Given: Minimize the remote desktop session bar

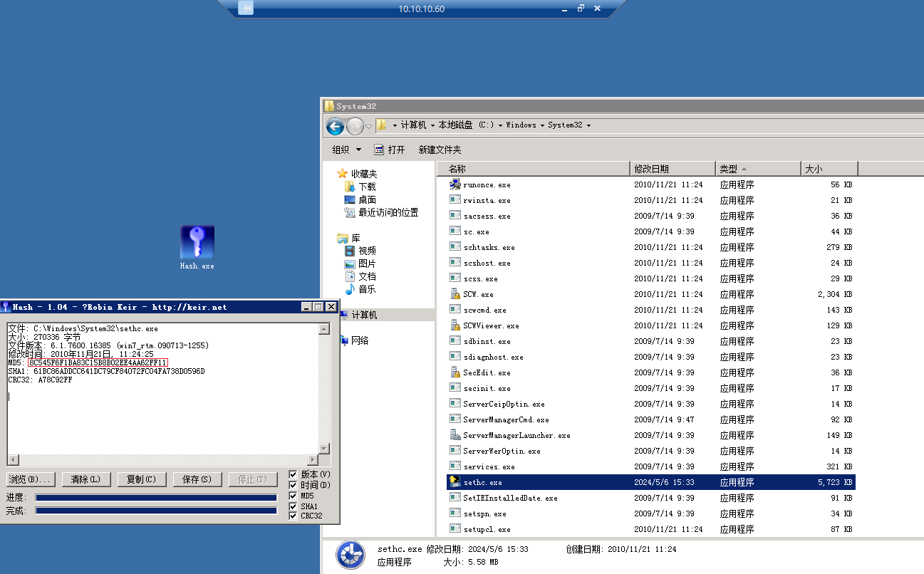Looking at the screenshot, I should (565, 9).
